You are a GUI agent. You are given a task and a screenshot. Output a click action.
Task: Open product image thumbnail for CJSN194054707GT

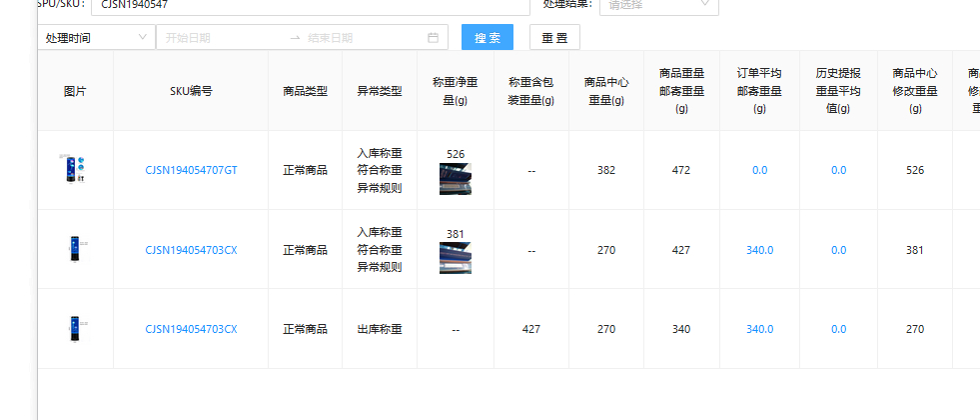coord(75,168)
